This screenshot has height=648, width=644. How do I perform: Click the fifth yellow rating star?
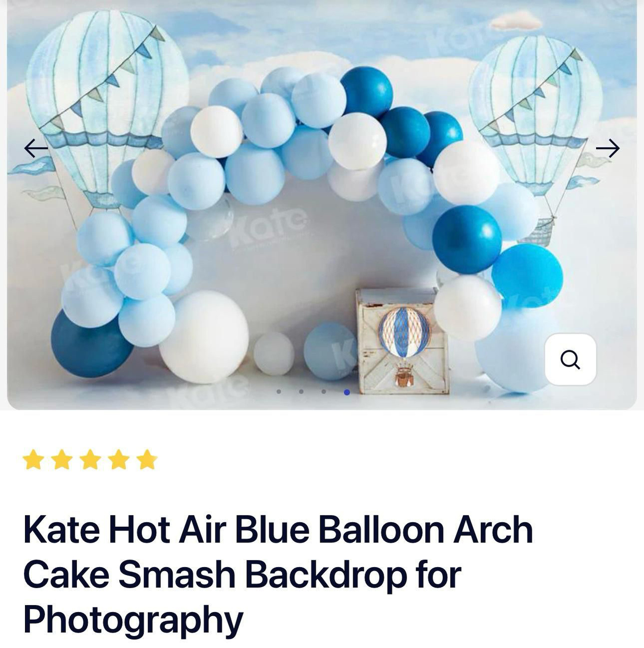pos(147,460)
